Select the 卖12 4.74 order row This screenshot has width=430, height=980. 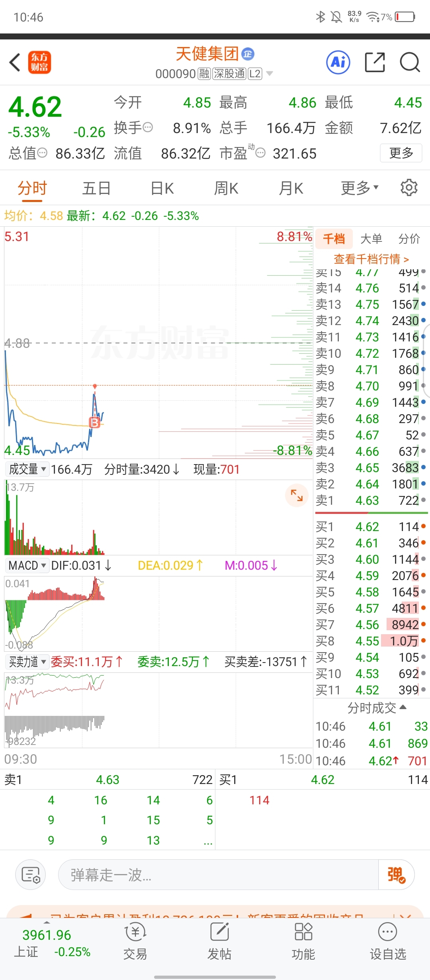pos(371,321)
